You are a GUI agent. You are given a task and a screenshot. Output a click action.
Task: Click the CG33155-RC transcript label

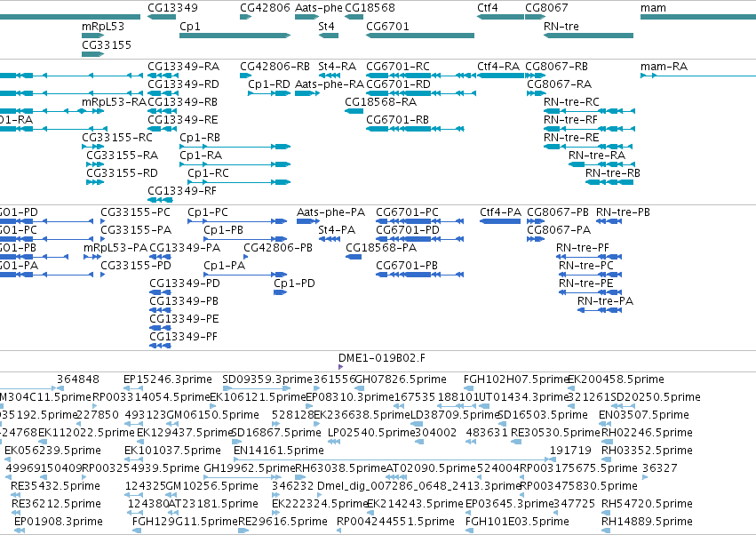pyautogui.click(x=117, y=138)
